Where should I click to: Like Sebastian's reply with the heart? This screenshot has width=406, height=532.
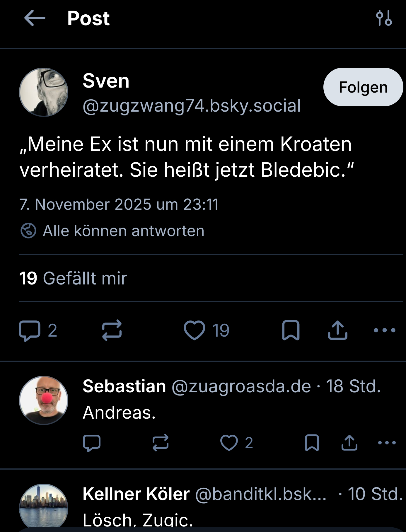[229, 443]
